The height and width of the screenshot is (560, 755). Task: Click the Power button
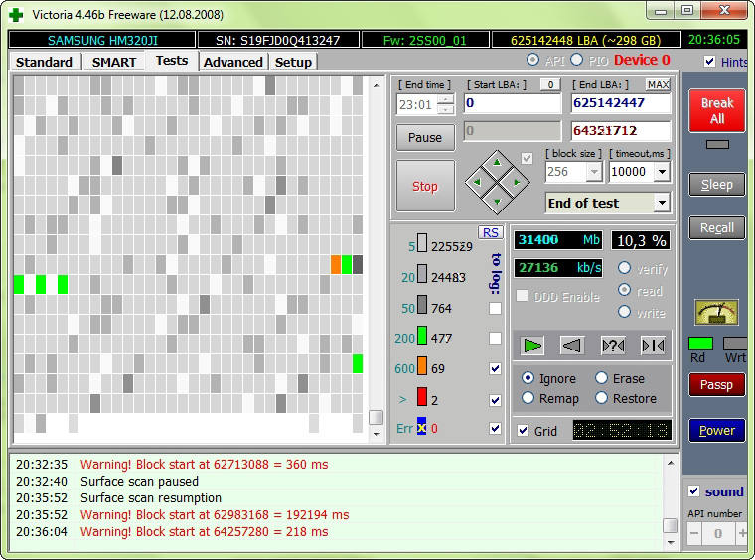pyautogui.click(x=717, y=431)
